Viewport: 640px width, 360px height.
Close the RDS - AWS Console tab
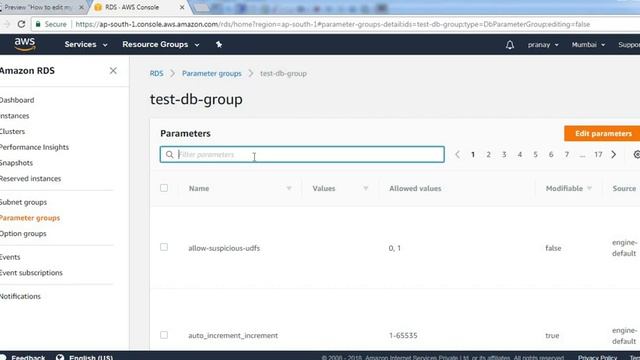pos(182,7)
